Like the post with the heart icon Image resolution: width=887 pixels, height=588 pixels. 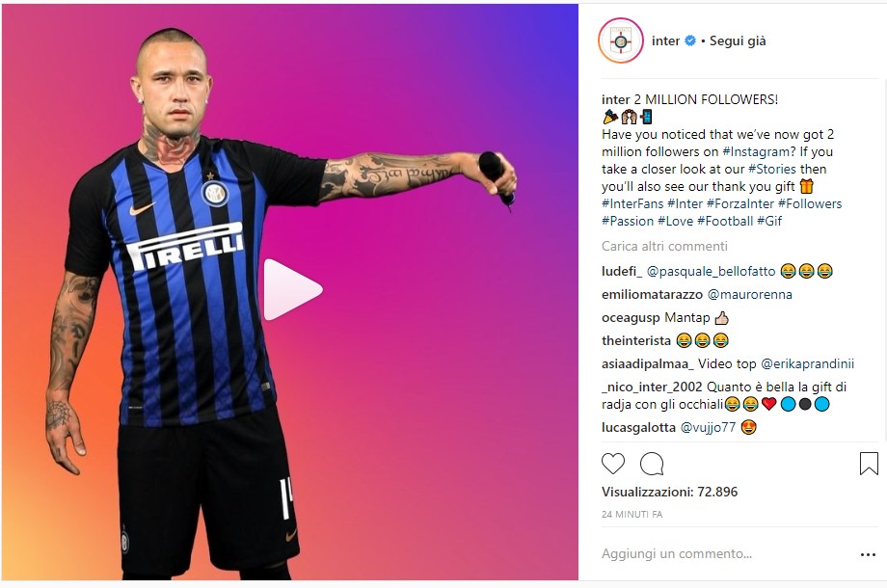(x=612, y=464)
